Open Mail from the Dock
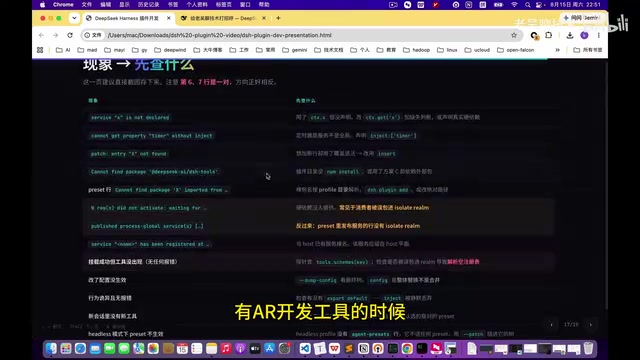The image size is (640, 360). pos(95,349)
